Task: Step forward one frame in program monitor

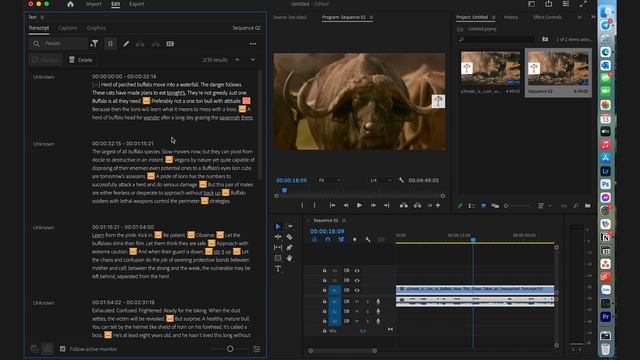Action: (x=373, y=205)
